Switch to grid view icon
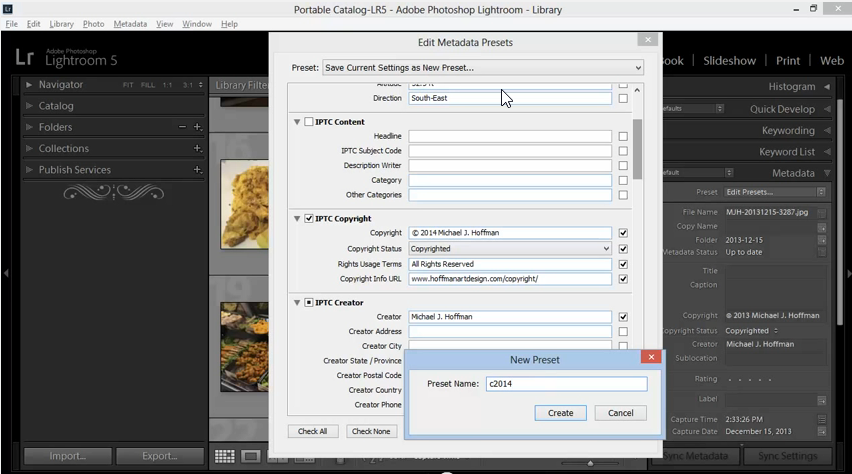852x474 pixels. coord(224,456)
